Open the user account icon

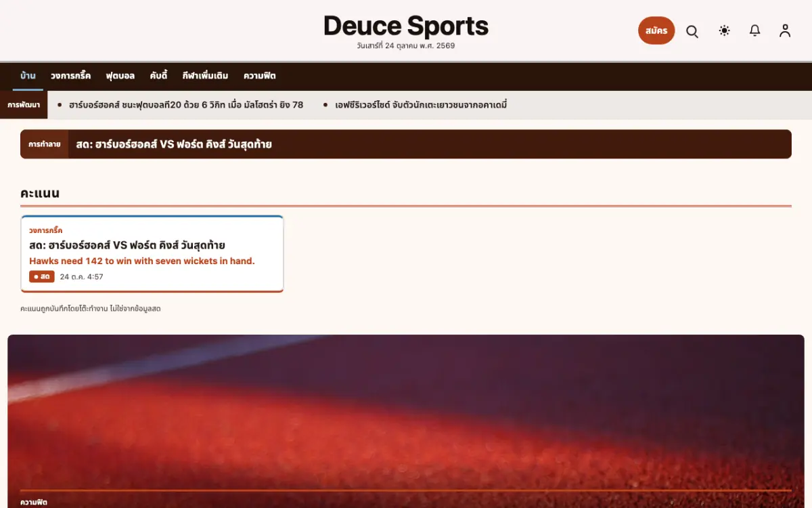785,30
